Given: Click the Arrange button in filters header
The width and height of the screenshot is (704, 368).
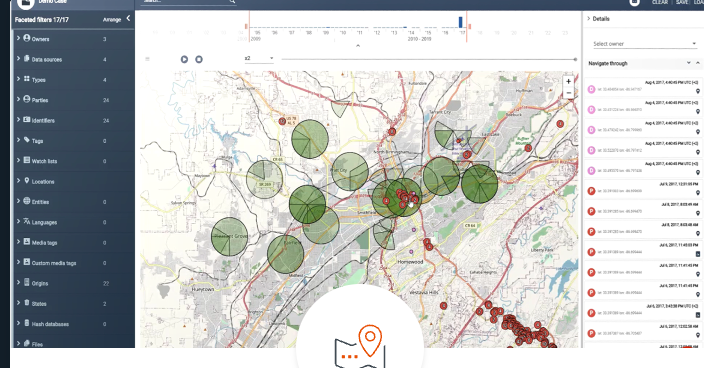Looking at the screenshot, I should [112, 20].
